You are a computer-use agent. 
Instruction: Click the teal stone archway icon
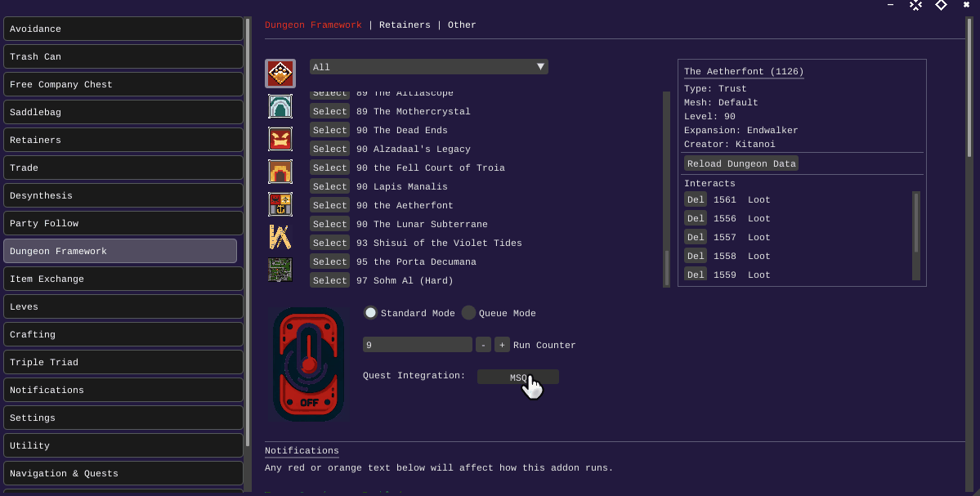[280, 106]
